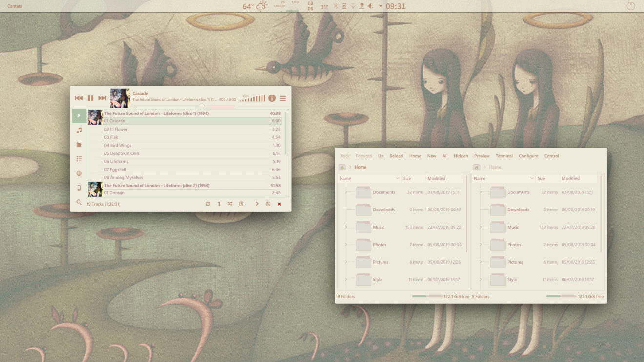
Task: Open the Folders sidebar icon in Cantata
Action: [x=79, y=145]
